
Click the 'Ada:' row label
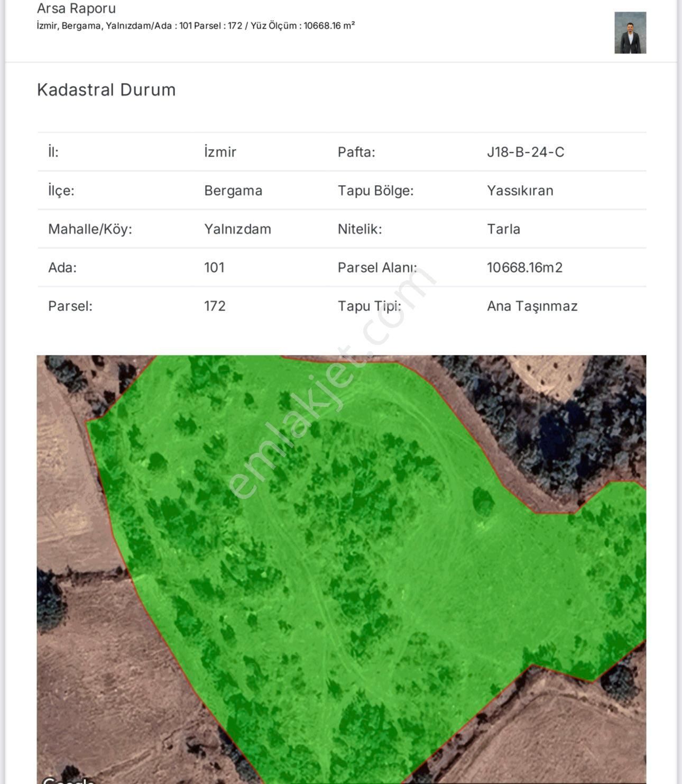[x=62, y=267]
